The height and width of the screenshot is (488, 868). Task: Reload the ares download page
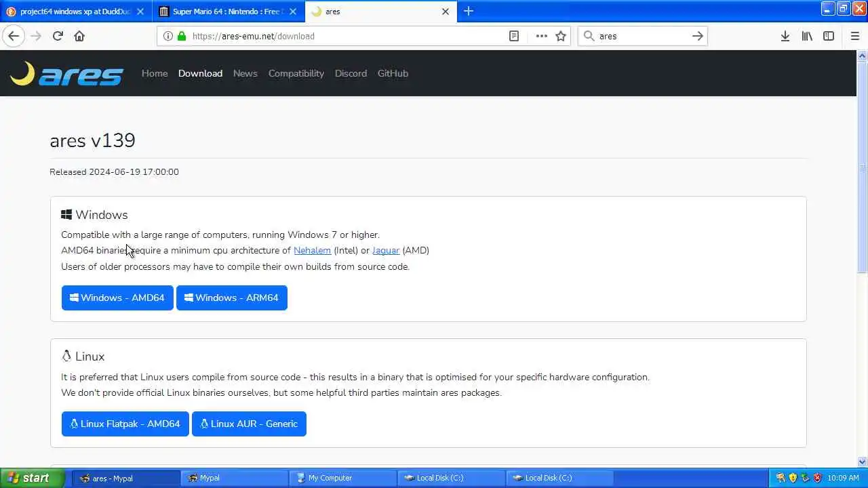58,36
